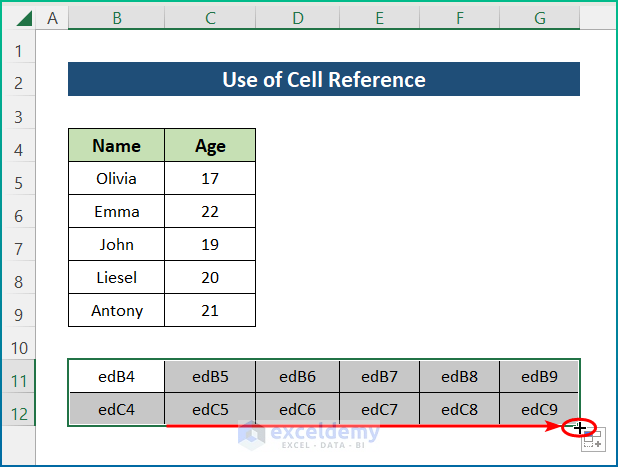Select the cell containing Olivia

[x=116, y=179]
